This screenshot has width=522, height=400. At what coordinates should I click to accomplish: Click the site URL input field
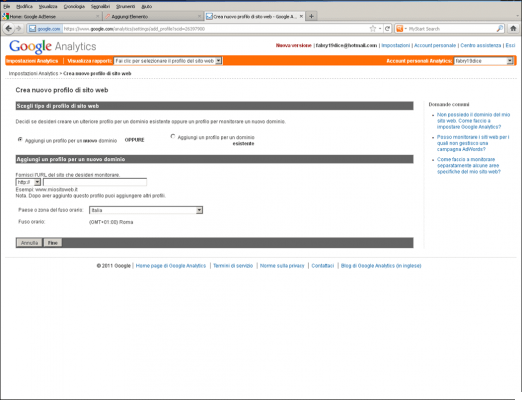(95, 182)
